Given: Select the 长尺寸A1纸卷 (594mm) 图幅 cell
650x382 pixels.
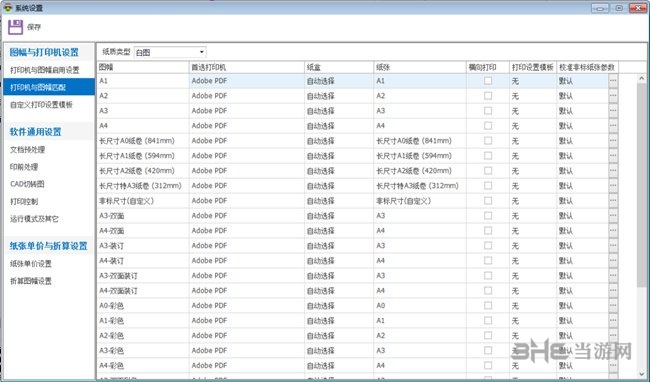Looking at the screenshot, I should click(x=143, y=156).
